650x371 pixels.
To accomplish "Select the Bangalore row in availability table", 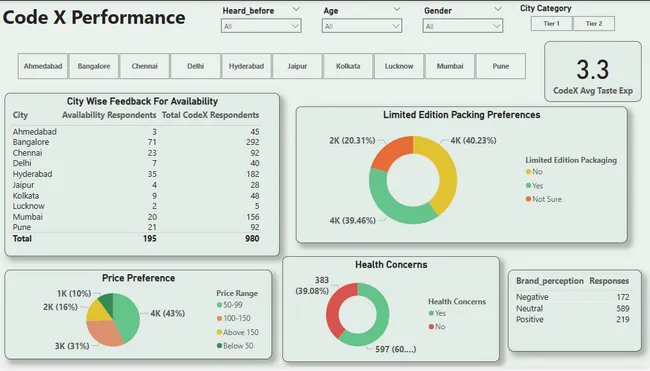I will (136, 142).
